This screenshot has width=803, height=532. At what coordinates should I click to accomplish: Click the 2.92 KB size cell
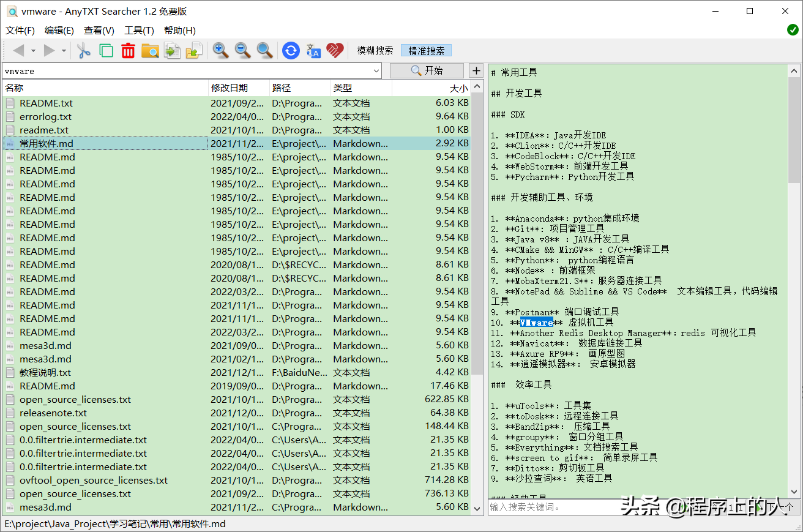[x=452, y=143]
